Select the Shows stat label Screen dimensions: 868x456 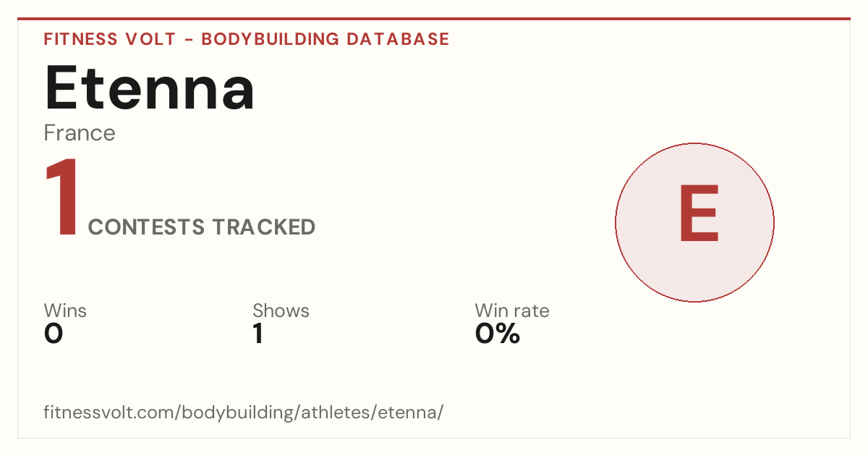pyautogui.click(x=281, y=311)
